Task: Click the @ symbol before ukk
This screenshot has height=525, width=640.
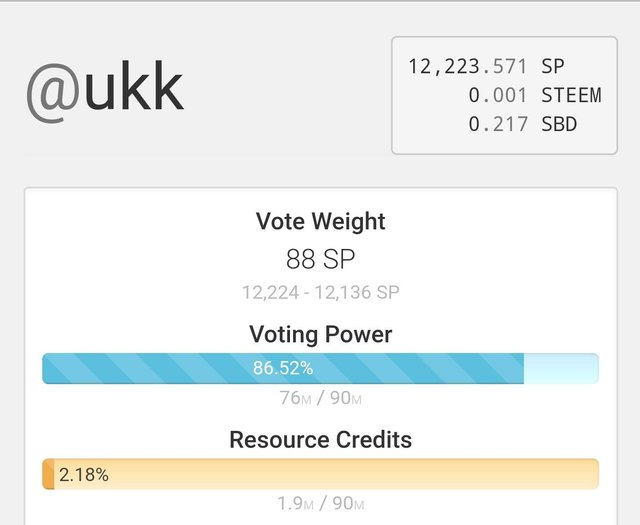Action: click(53, 93)
